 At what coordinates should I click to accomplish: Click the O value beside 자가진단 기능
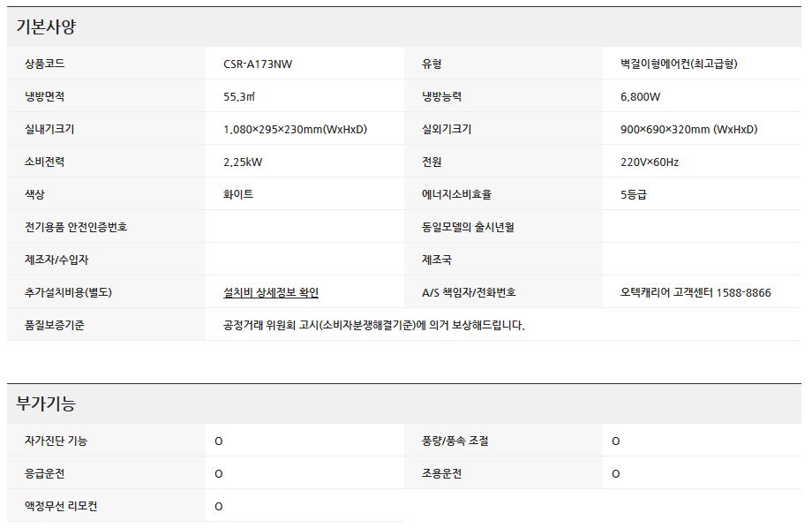pyautogui.click(x=219, y=441)
